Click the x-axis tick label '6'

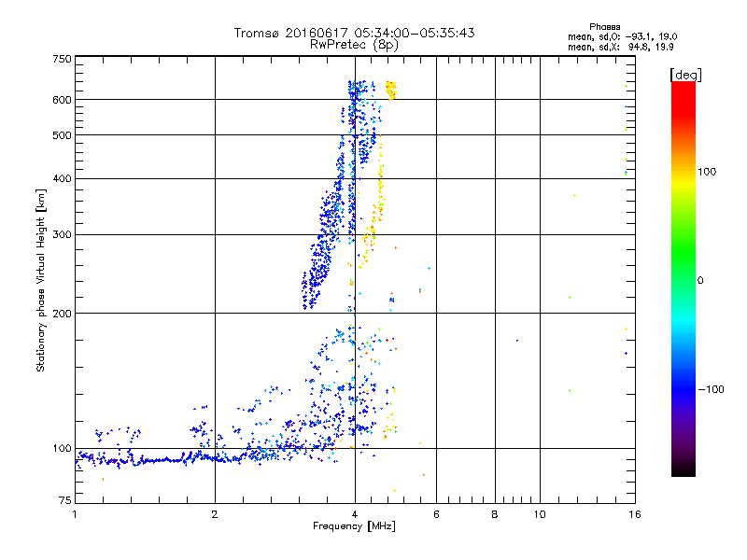[x=436, y=514]
